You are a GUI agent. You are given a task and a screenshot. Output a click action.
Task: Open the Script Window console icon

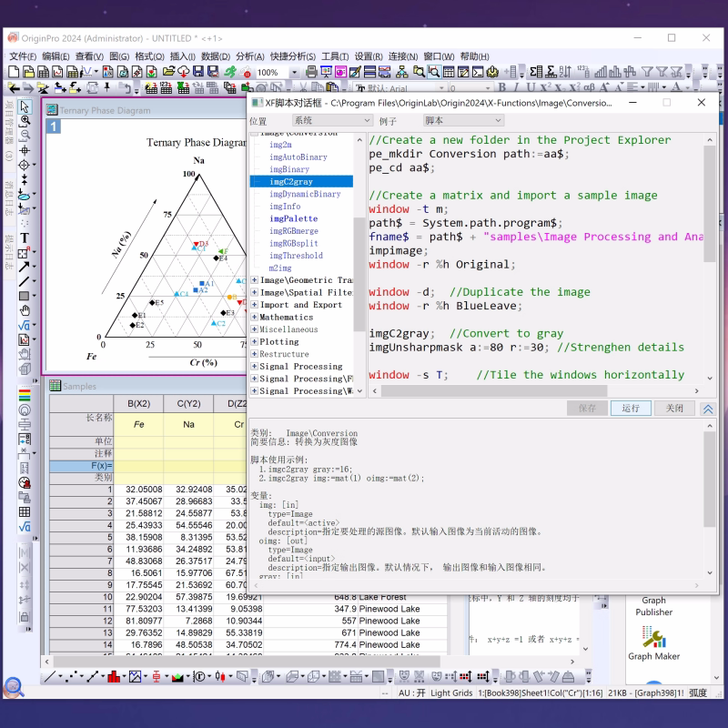pyautogui.click(x=479, y=72)
